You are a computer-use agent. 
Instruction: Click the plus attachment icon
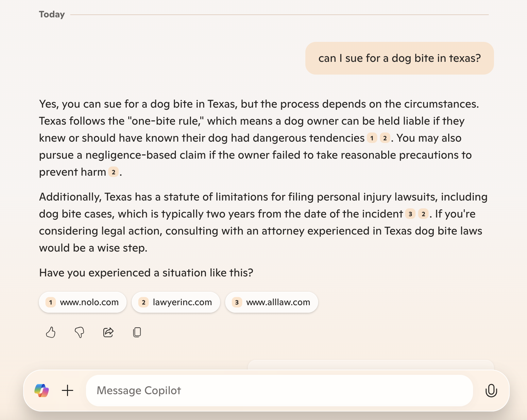(68, 391)
